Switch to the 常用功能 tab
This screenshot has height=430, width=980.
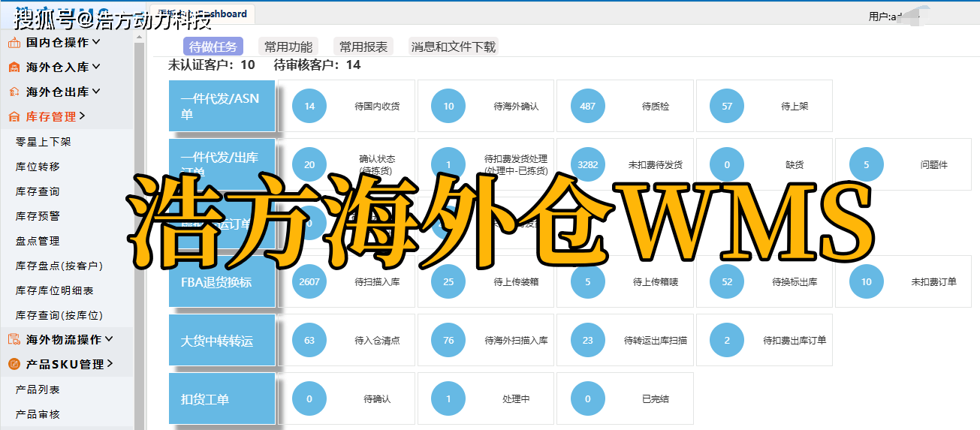coord(288,47)
